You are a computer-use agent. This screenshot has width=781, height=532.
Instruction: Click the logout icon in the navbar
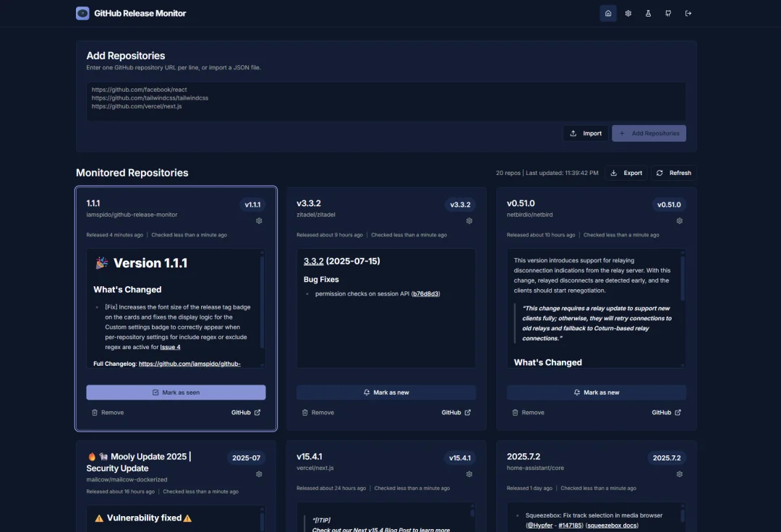pos(688,13)
